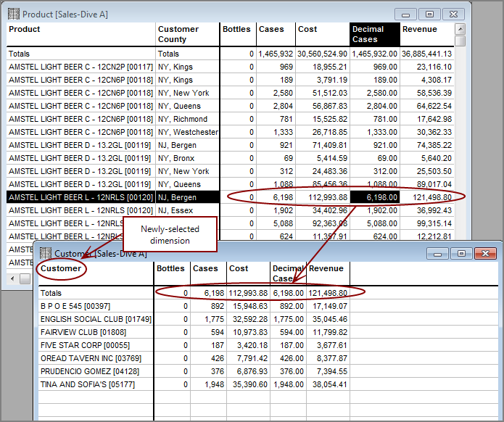The width and height of the screenshot is (504, 422).
Task: Select customer FAIRVIEW CLUB [01808]
Action: click(x=96, y=332)
